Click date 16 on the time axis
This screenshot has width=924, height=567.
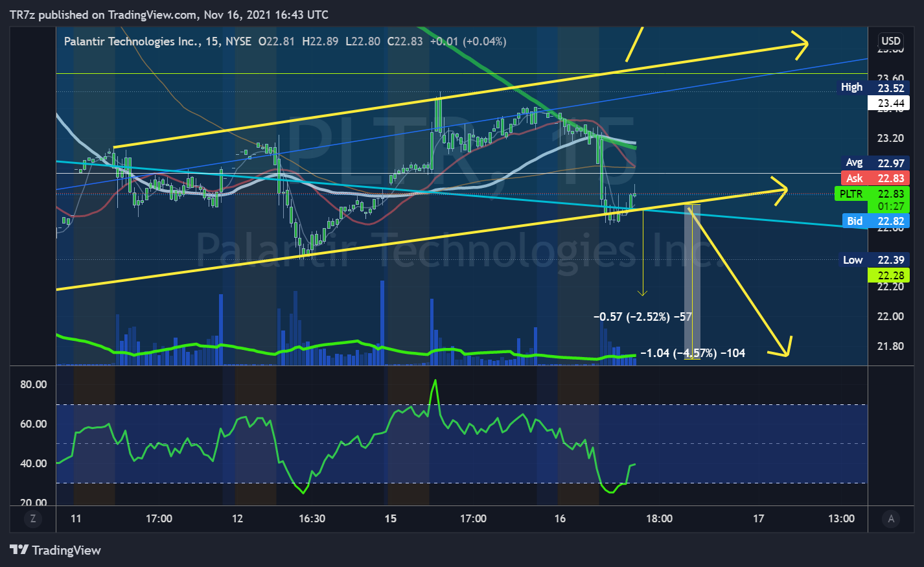(x=560, y=518)
